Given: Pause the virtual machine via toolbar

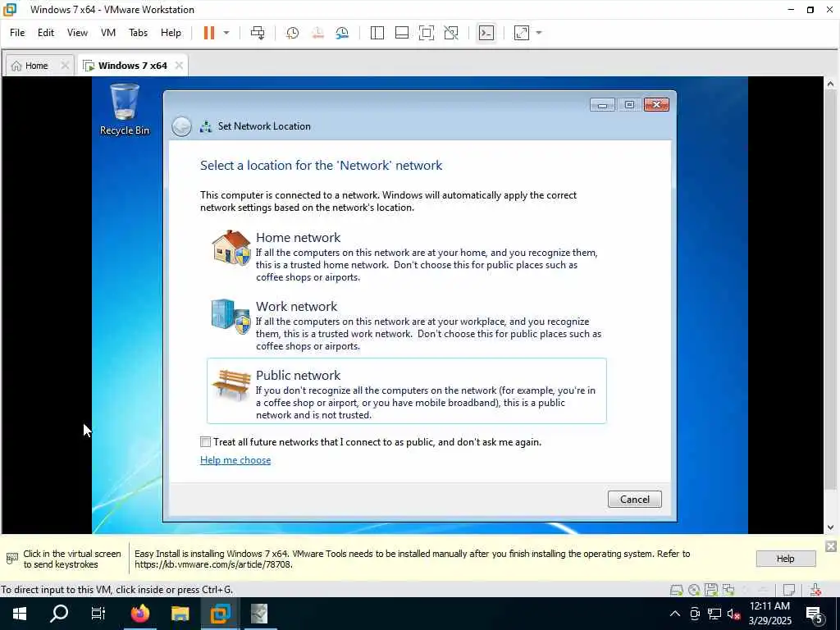Looking at the screenshot, I should (x=209, y=33).
